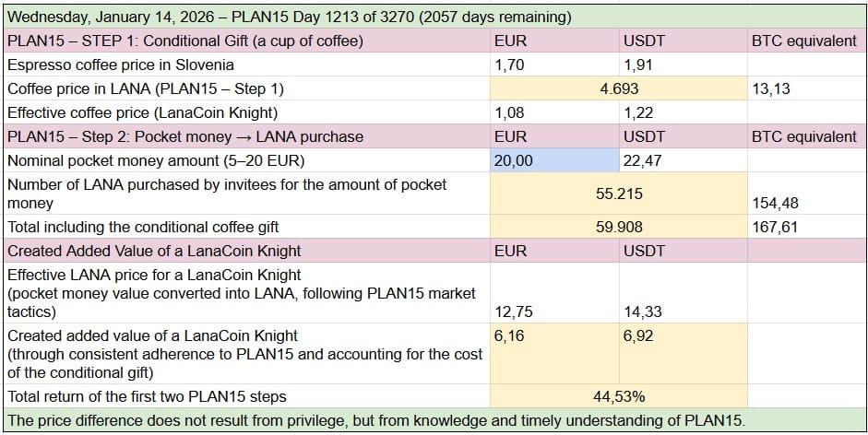Select the 13,13 BTC equivalent value
This screenshot has height=435, width=868.
[x=771, y=89]
